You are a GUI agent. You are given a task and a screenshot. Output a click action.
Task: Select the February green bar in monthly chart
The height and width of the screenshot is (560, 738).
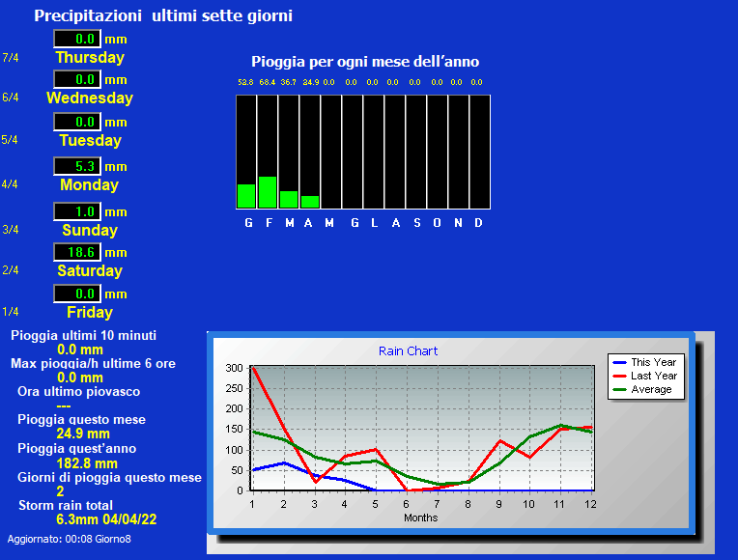pos(268,192)
